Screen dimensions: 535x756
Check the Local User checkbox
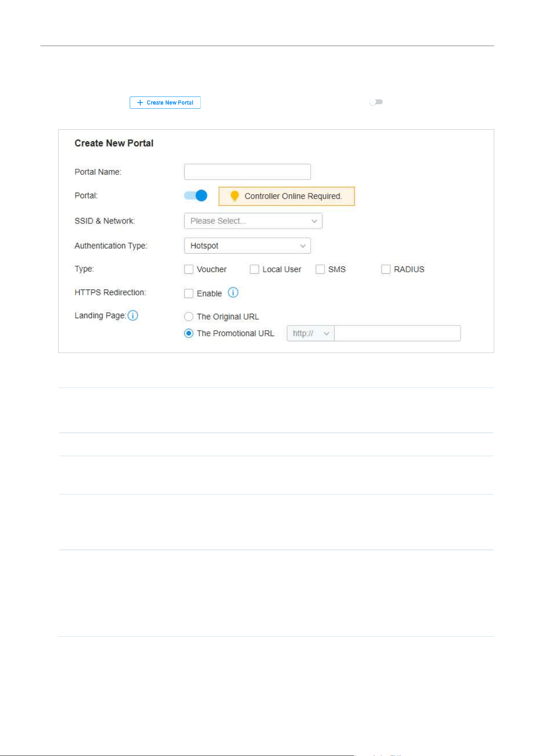point(255,269)
